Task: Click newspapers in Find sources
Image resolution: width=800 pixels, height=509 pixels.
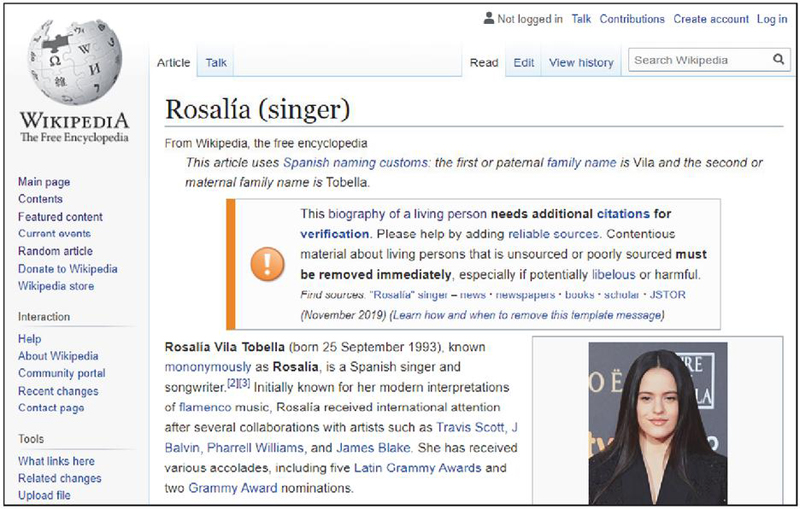Action: pos(526,295)
